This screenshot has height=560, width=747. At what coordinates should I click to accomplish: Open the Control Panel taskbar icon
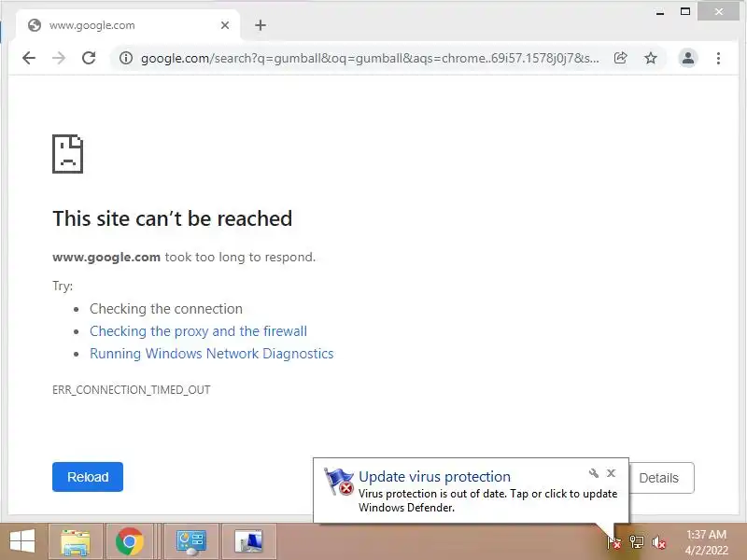pos(191,542)
